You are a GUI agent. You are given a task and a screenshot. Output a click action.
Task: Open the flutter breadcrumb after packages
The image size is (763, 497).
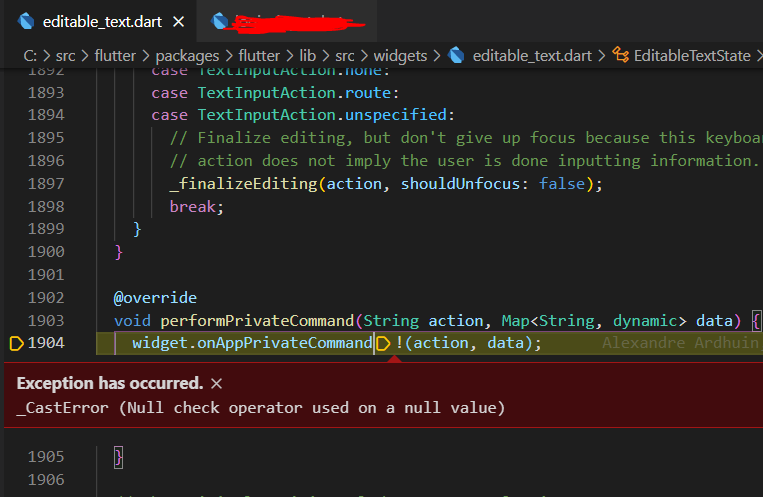click(x=259, y=55)
